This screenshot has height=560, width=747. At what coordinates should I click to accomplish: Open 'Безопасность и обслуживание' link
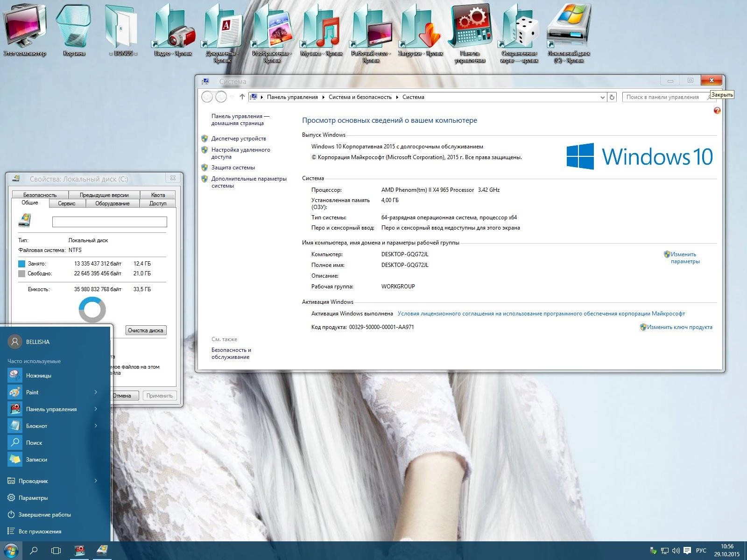click(x=231, y=353)
